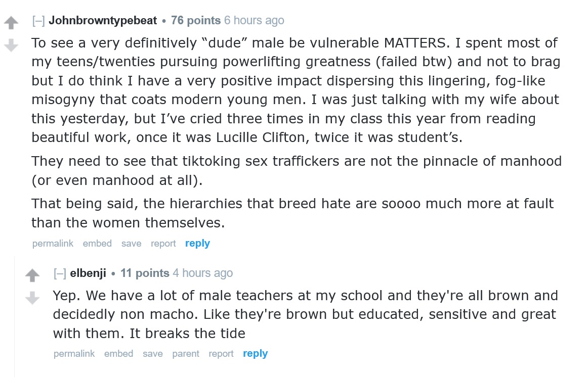Report Johnbrowntypebeat's comment
The height and width of the screenshot is (377, 588).
163,244
